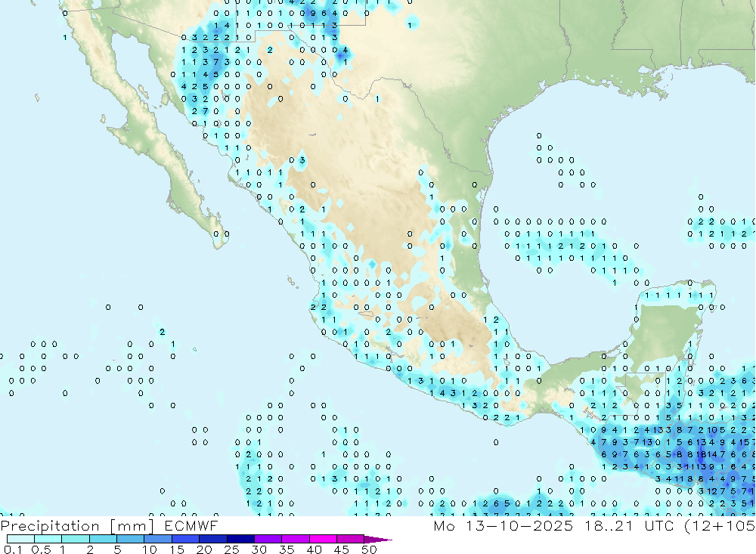The image size is (756, 554).
Task: Click the '[mm]' unit label
Action: click(132, 526)
